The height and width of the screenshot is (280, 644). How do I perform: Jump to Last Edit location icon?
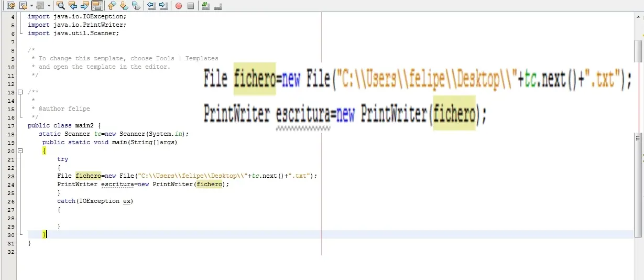click(10, 6)
